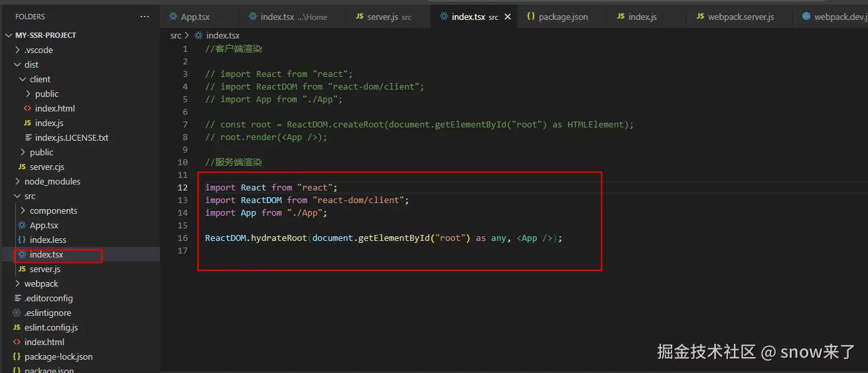Click the JS icon beside server.cjs

click(x=22, y=167)
